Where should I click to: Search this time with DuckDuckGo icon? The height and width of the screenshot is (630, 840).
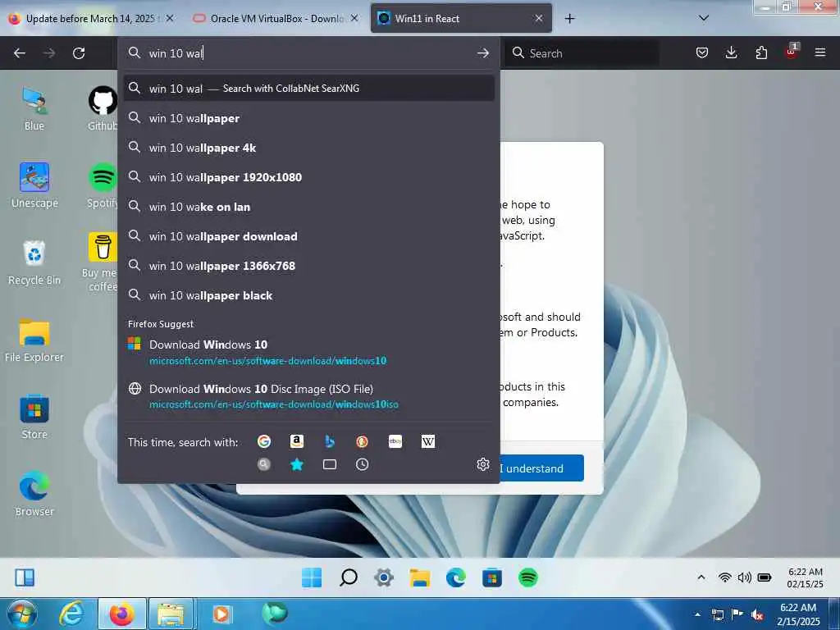[x=362, y=441]
